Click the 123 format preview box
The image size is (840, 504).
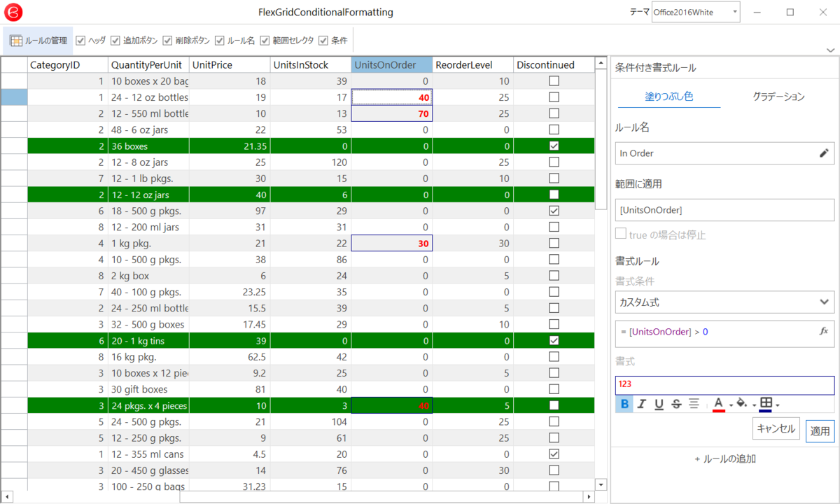click(x=724, y=386)
